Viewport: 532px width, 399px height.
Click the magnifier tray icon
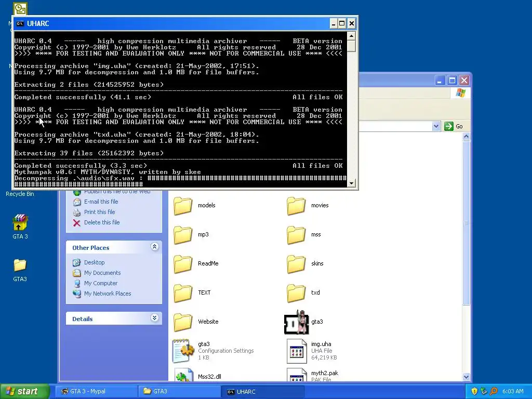point(494,391)
